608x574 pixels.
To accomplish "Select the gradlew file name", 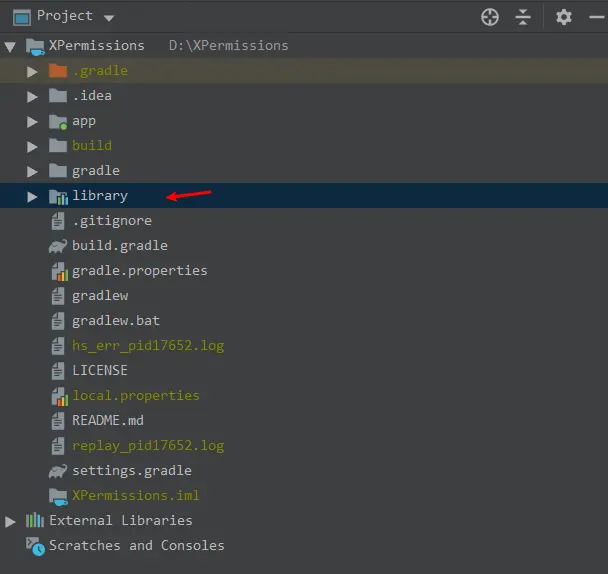I will [x=100, y=296].
